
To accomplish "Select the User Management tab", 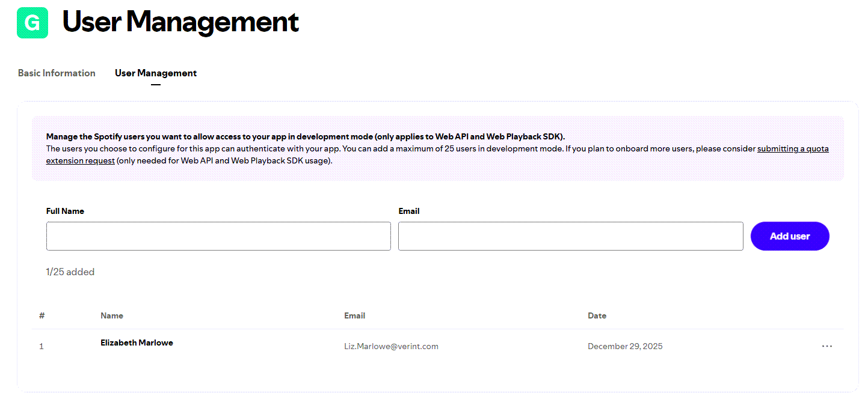I will tap(156, 73).
